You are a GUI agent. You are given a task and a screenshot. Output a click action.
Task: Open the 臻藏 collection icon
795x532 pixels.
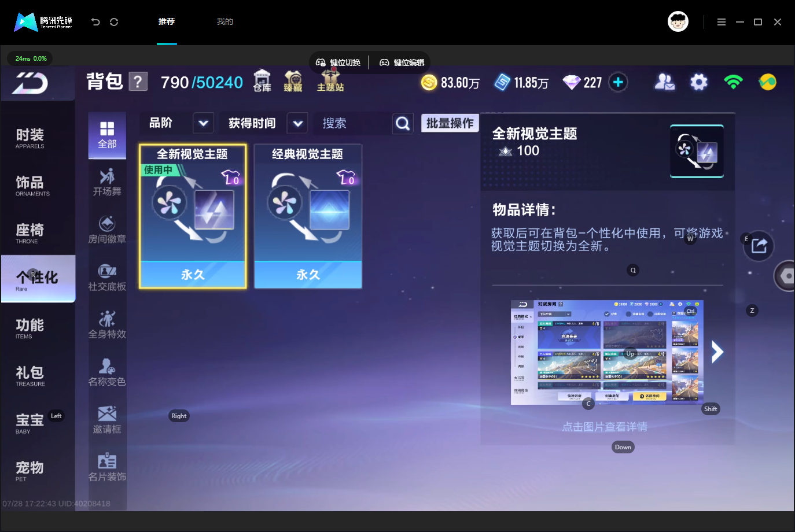coord(293,81)
